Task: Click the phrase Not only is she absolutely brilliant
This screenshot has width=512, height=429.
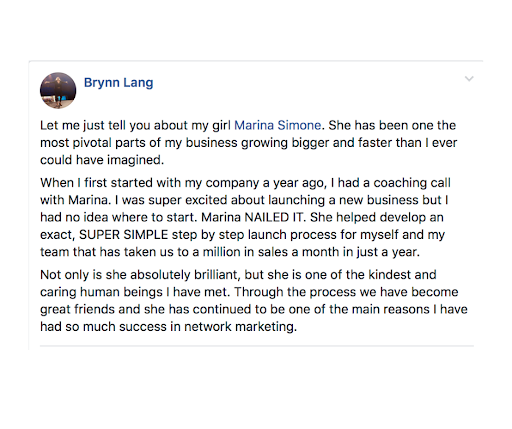Action: (x=140, y=275)
